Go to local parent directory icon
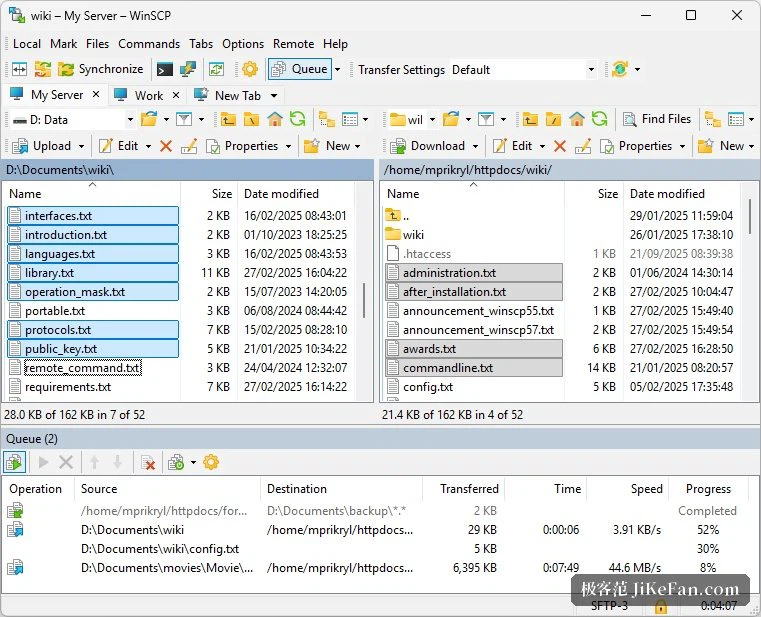This screenshot has height=617, width=761. click(x=228, y=119)
